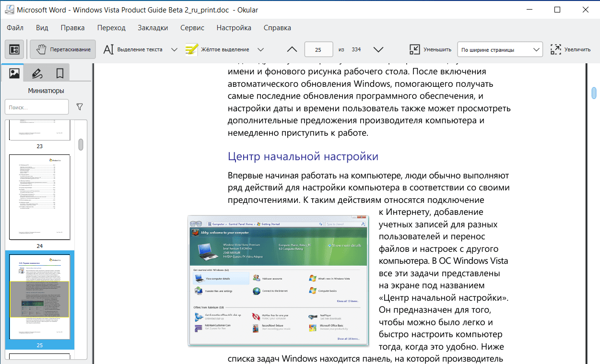The image size is (600, 364).
Task: Choose the Жёлтое выделение highlighter
Action: coord(218,49)
